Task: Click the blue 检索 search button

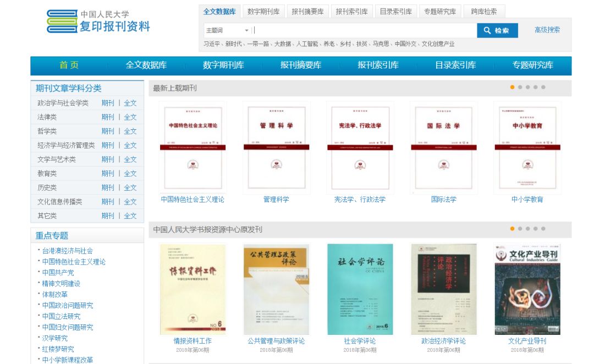Action: pyautogui.click(x=497, y=30)
